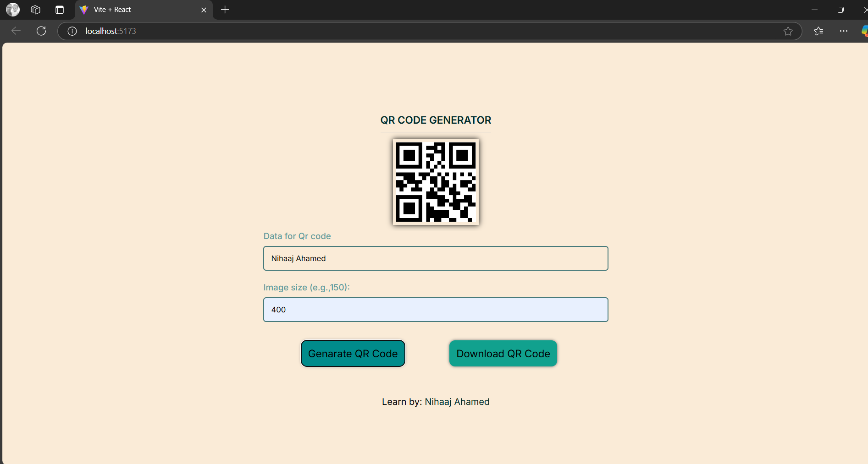Go back using the back arrow

(16, 31)
